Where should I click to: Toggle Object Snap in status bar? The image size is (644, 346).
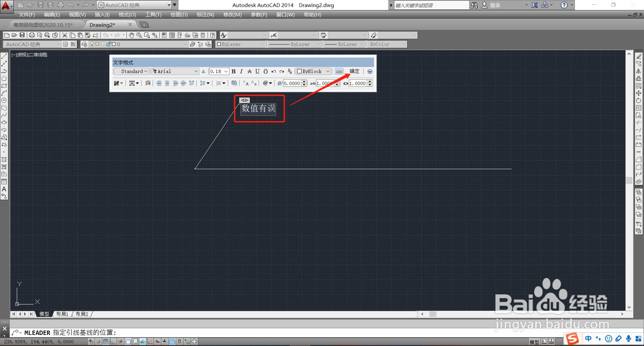pos(128,341)
